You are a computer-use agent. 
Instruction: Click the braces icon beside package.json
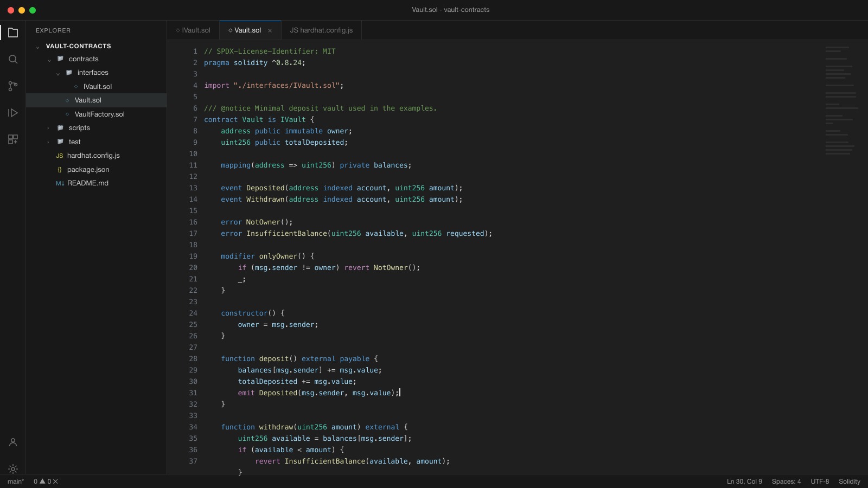coord(60,169)
